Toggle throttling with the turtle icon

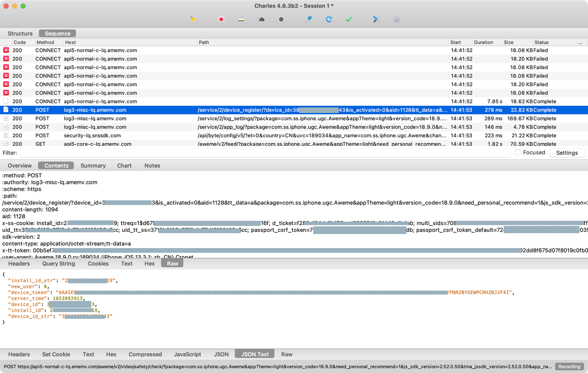click(262, 19)
